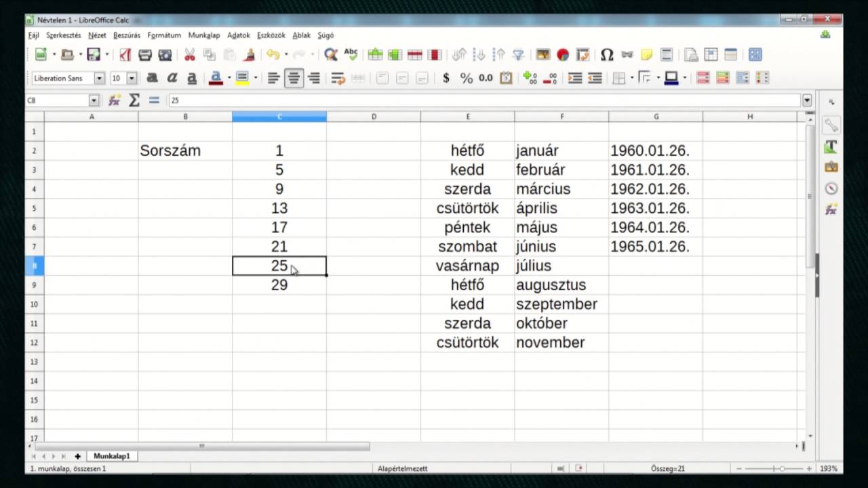Insert a chart using the pie icon

point(562,55)
